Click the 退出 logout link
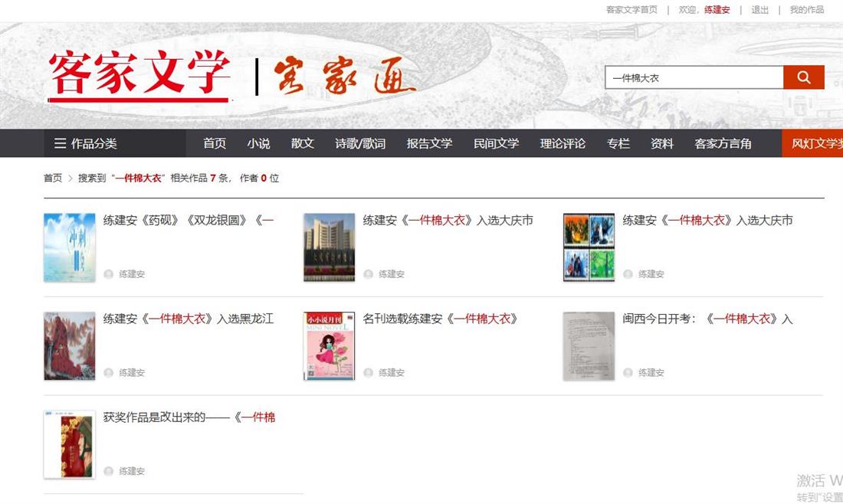The height and width of the screenshot is (504, 843). [x=759, y=10]
